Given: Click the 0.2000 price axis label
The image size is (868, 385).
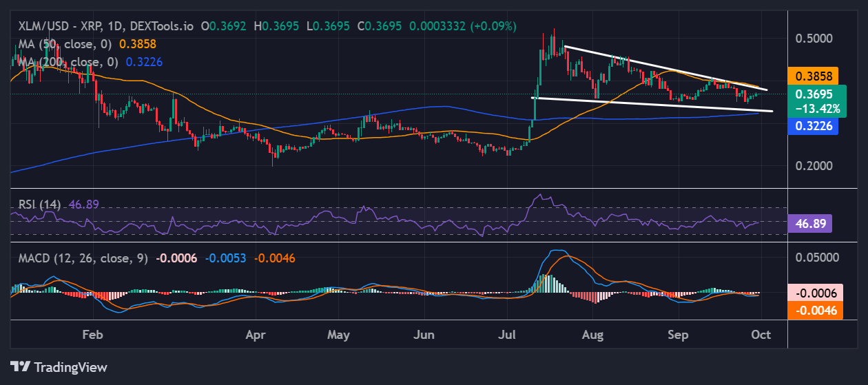Looking at the screenshot, I should (814, 166).
